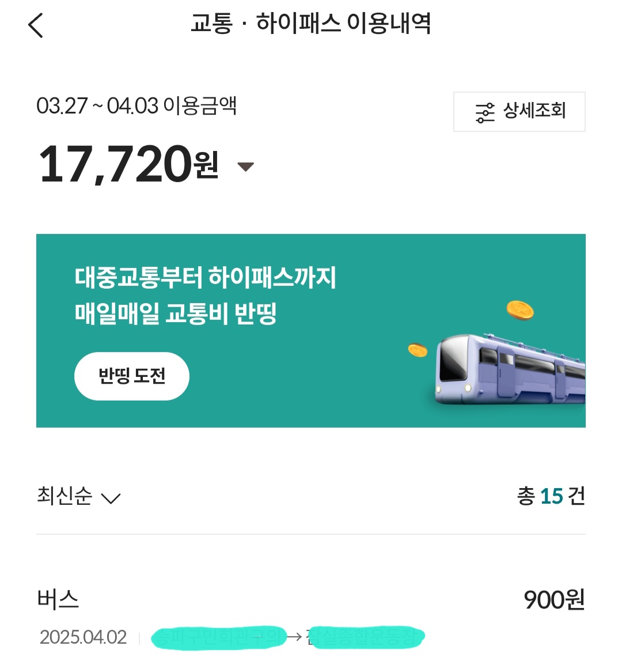The width and height of the screenshot is (622, 672).
Task: Open the 버스 transaction entry
Action: click(58, 600)
